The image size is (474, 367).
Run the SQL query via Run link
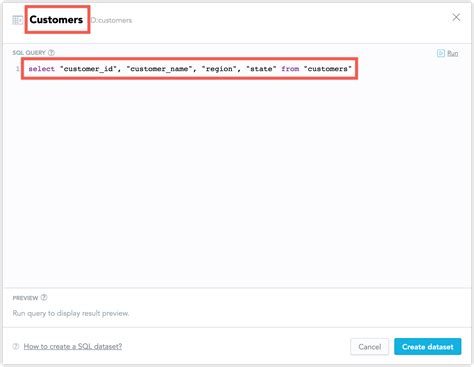[452, 53]
